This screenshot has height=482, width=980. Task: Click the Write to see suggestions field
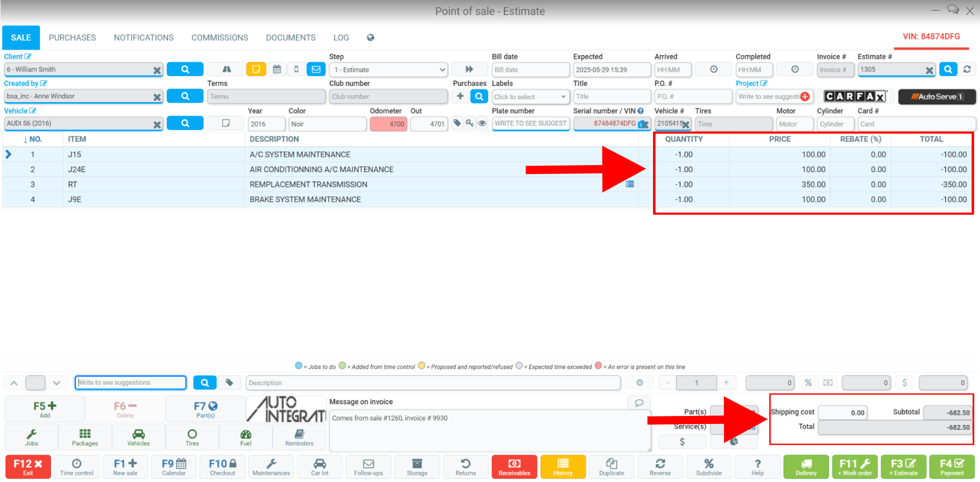point(130,382)
